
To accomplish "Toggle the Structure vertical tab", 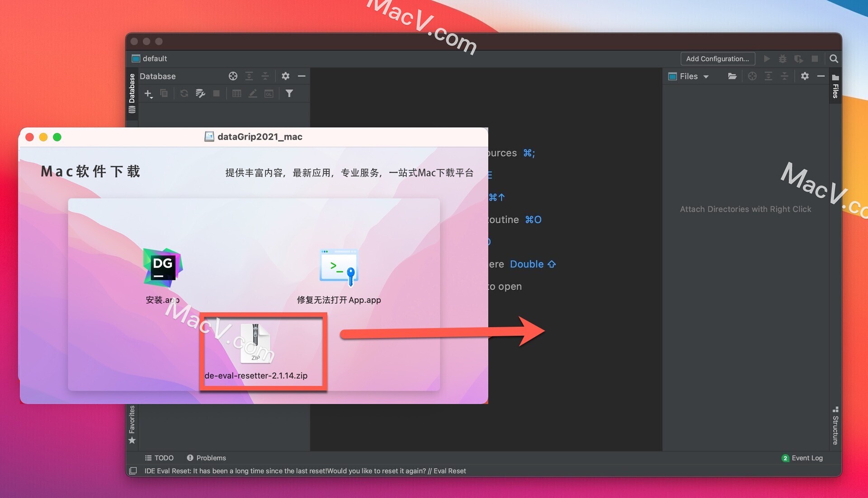I will pos(835,426).
